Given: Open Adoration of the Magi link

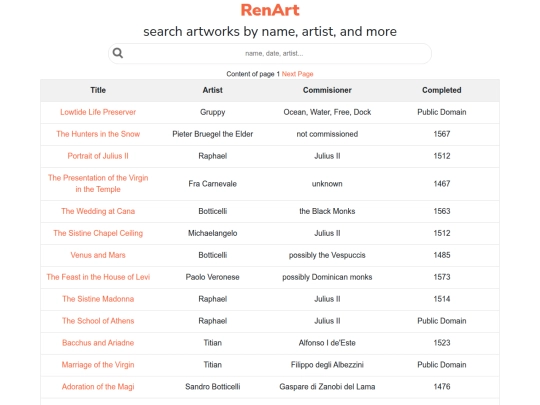Looking at the screenshot, I should (x=98, y=387).
